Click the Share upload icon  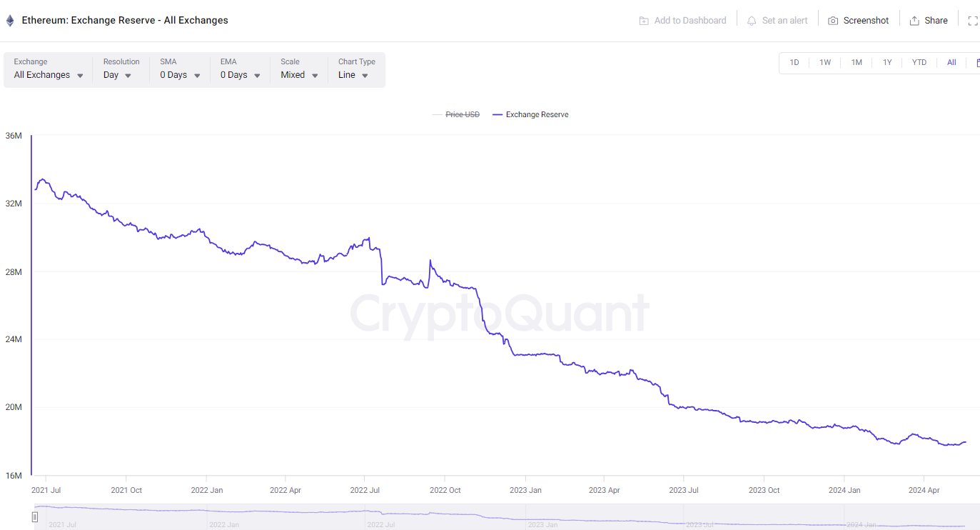(914, 21)
